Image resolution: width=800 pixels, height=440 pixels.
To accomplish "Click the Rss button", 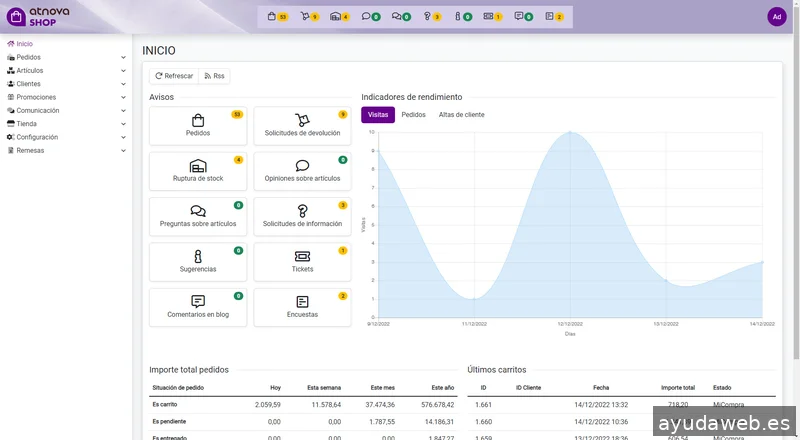I will [x=214, y=76].
